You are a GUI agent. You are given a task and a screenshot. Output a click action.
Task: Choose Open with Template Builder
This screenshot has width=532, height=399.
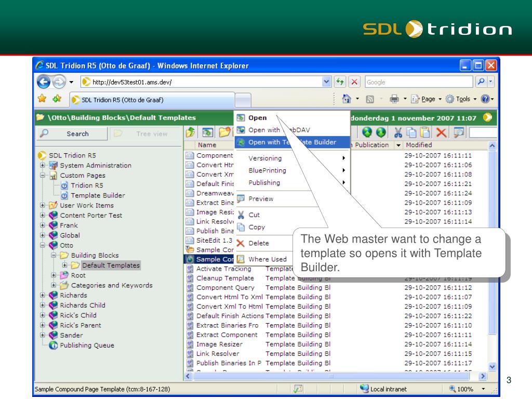pos(292,142)
